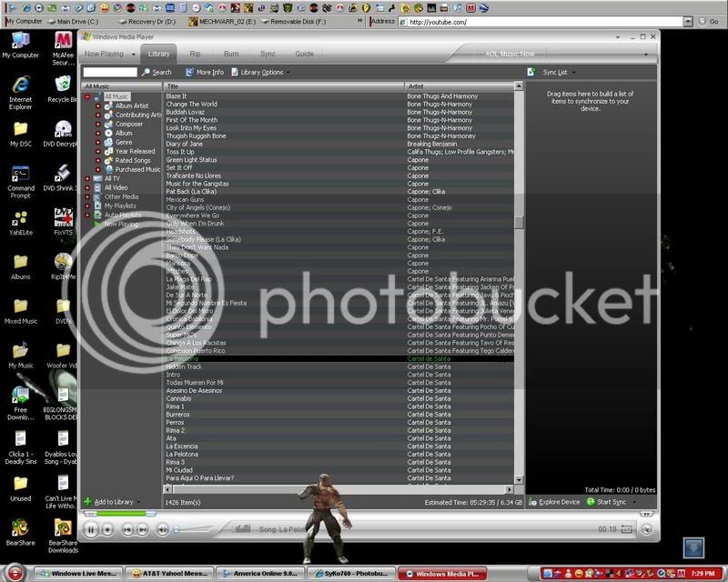Screen dimensions: 728x582
Task: Open the Command Prompt shortcut
Action: pyautogui.click(x=20, y=182)
